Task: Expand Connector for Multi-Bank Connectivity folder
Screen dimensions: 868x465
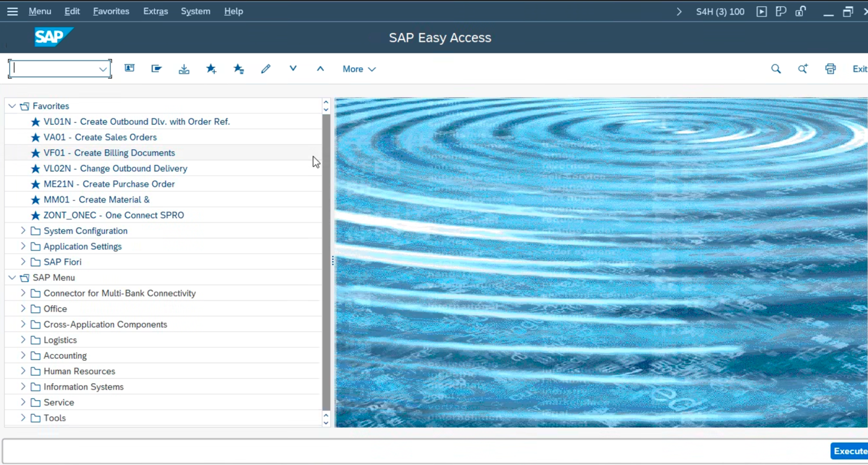Action: point(23,293)
